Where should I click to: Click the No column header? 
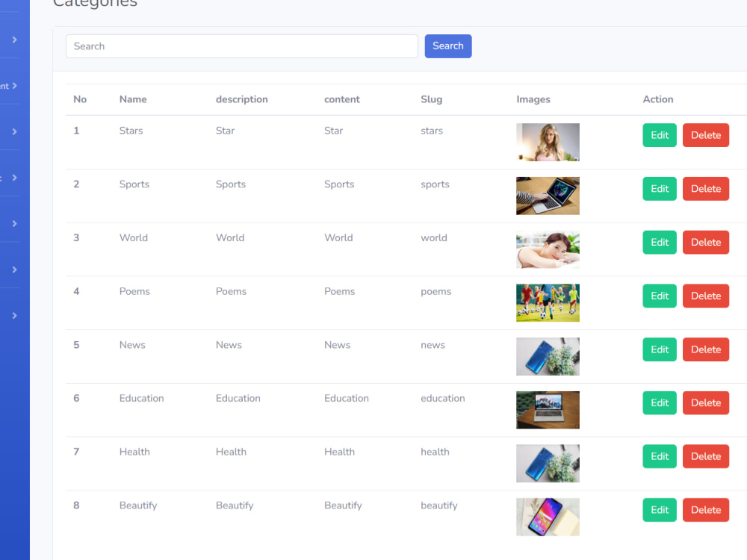80,99
